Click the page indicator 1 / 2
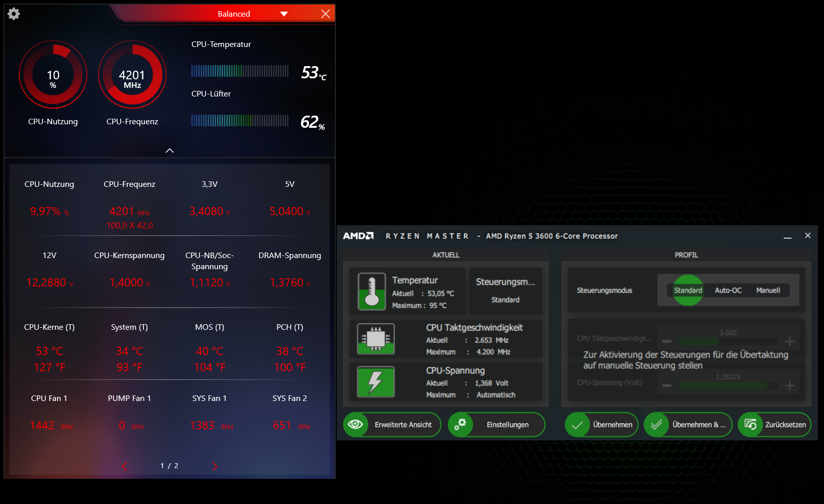This screenshot has height=504, width=824. (169, 466)
